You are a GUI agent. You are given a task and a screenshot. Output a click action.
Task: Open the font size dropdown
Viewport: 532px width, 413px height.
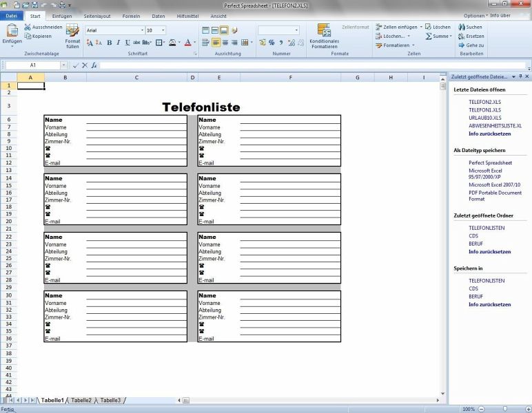pyautogui.click(x=163, y=30)
